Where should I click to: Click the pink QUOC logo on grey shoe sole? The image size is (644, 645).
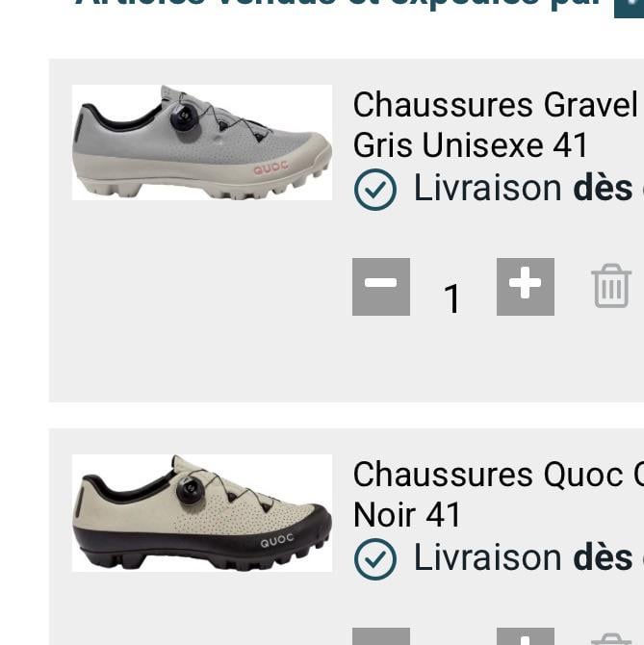click(x=271, y=168)
